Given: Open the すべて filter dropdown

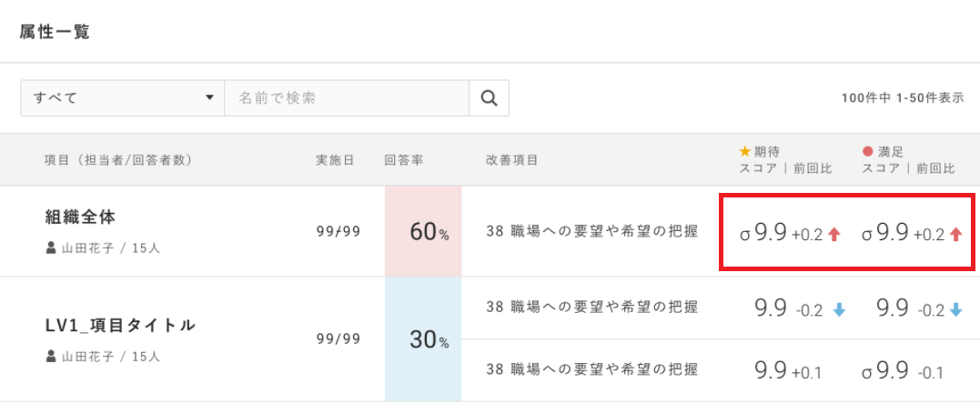Looking at the screenshot, I should click(x=123, y=98).
